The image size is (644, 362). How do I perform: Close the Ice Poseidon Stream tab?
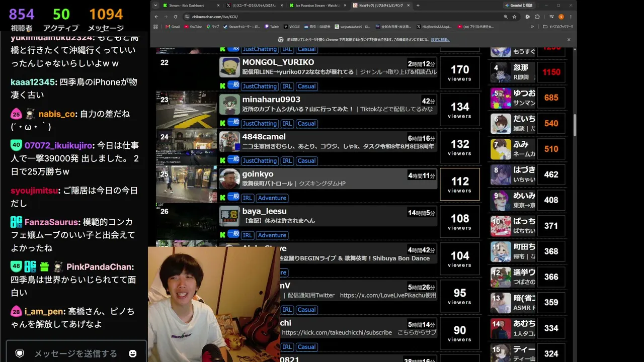(x=344, y=6)
